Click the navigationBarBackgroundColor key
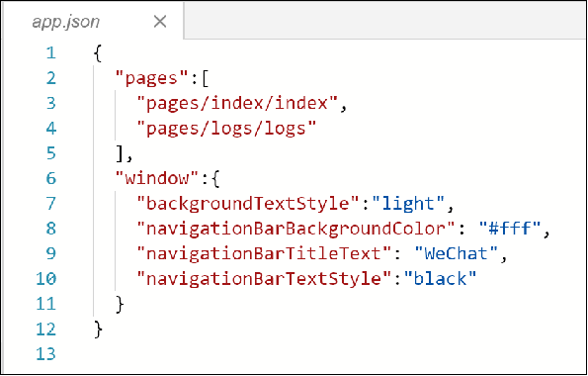The image size is (588, 376). pyautogui.click(x=296, y=229)
